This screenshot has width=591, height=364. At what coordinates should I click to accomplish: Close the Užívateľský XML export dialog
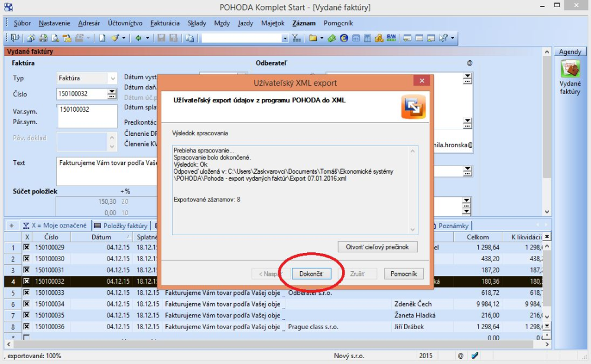[x=422, y=80]
